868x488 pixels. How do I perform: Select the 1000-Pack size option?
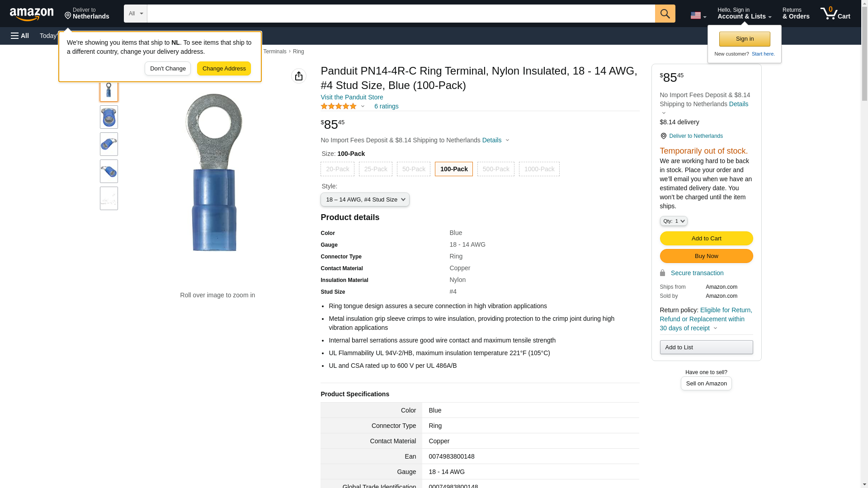(539, 169)
